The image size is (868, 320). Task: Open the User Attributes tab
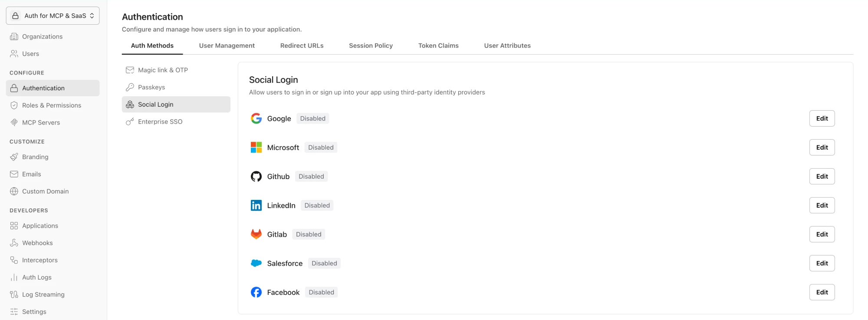[507, 46]
